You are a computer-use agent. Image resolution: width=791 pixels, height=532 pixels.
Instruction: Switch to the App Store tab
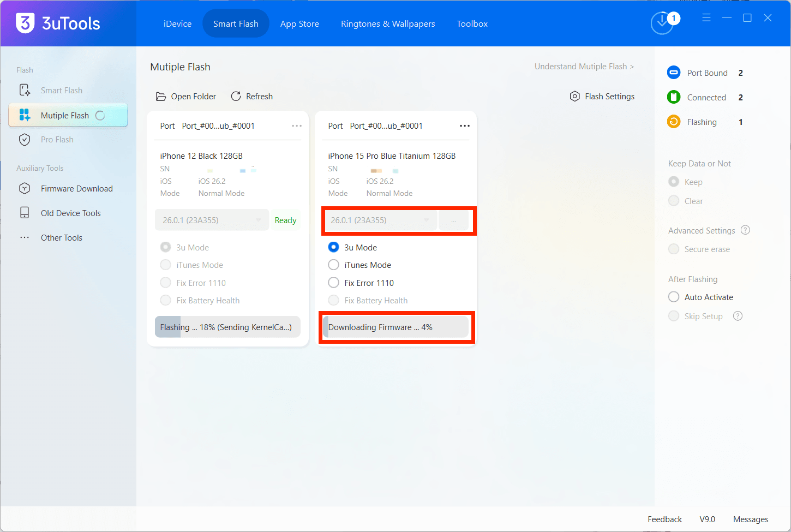[299, 23]
